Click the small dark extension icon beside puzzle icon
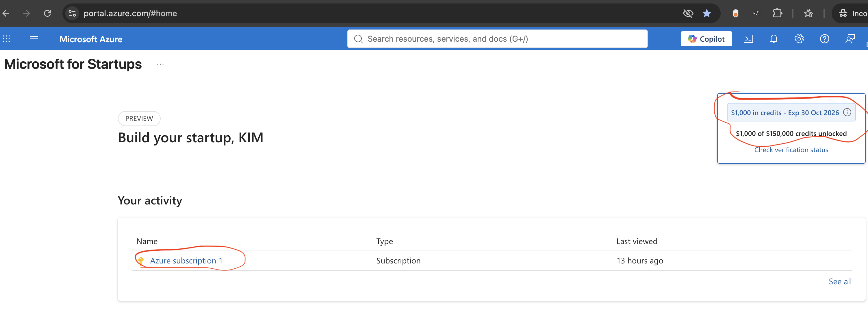The image size is (868, 310). 756,13
